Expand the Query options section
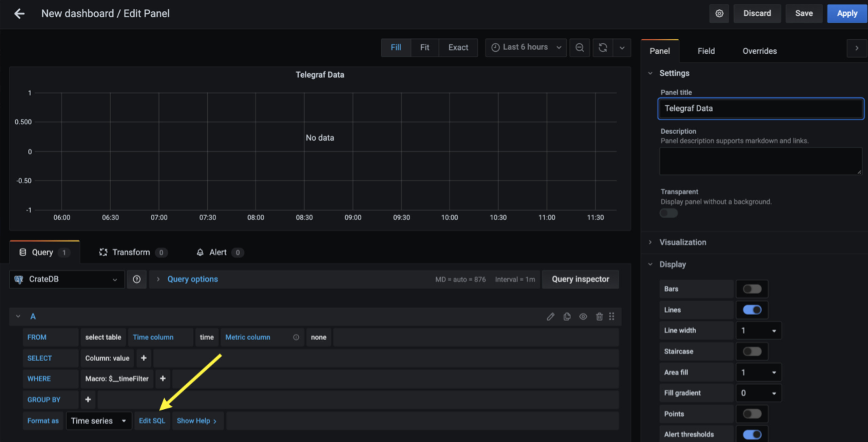The image size is (868, 442). [x=192, y=279]
